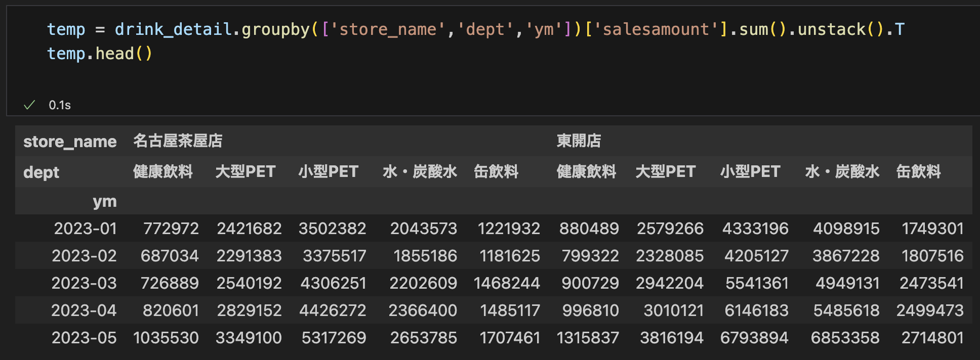Pick cell value 726889
Image resolution: width=980 pixels, height=360 pixels.
(x=170, y=283)
